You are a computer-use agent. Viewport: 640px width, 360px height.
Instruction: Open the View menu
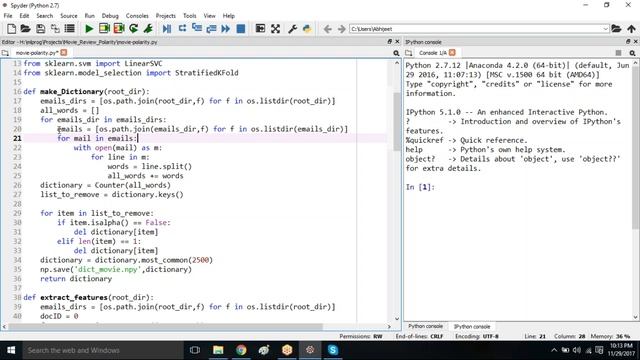click(x=209, y=16)
